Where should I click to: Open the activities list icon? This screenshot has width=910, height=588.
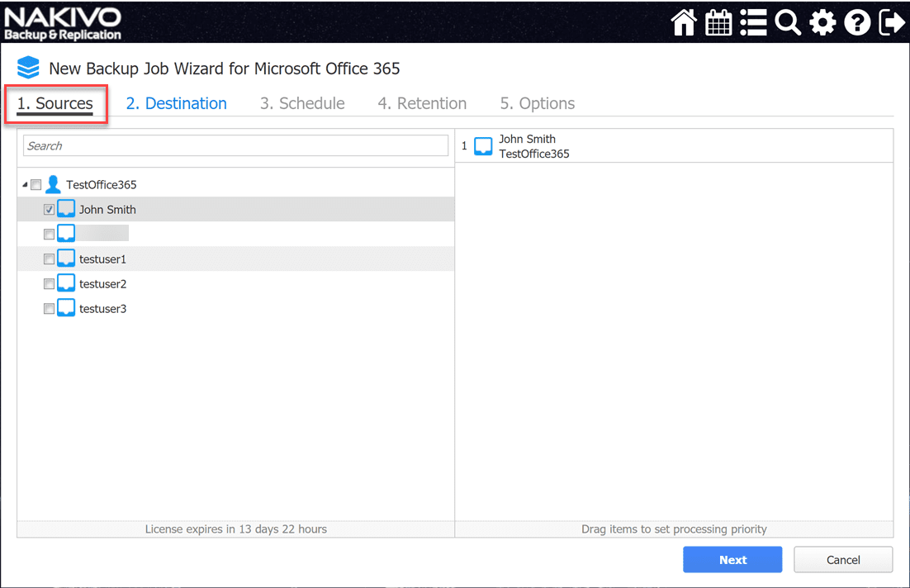(753, 22)
